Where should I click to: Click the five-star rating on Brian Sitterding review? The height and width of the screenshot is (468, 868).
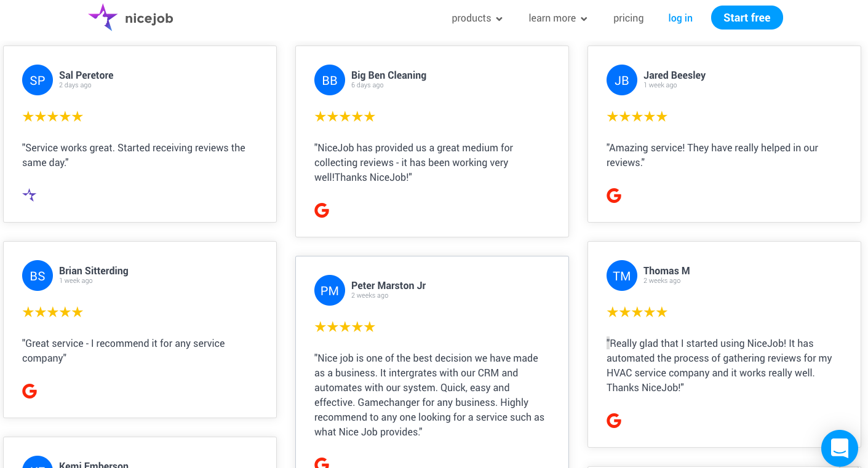tap(52, 312)
